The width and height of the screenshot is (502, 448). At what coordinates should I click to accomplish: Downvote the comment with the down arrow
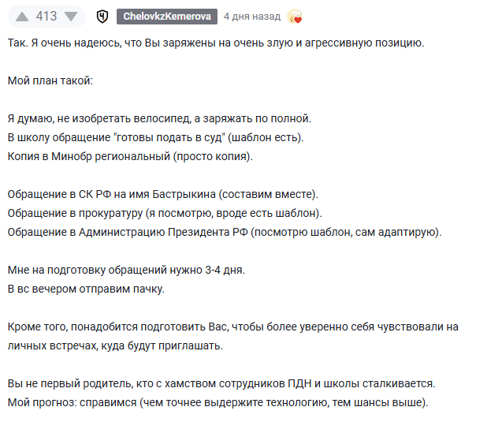pos(71,17)
